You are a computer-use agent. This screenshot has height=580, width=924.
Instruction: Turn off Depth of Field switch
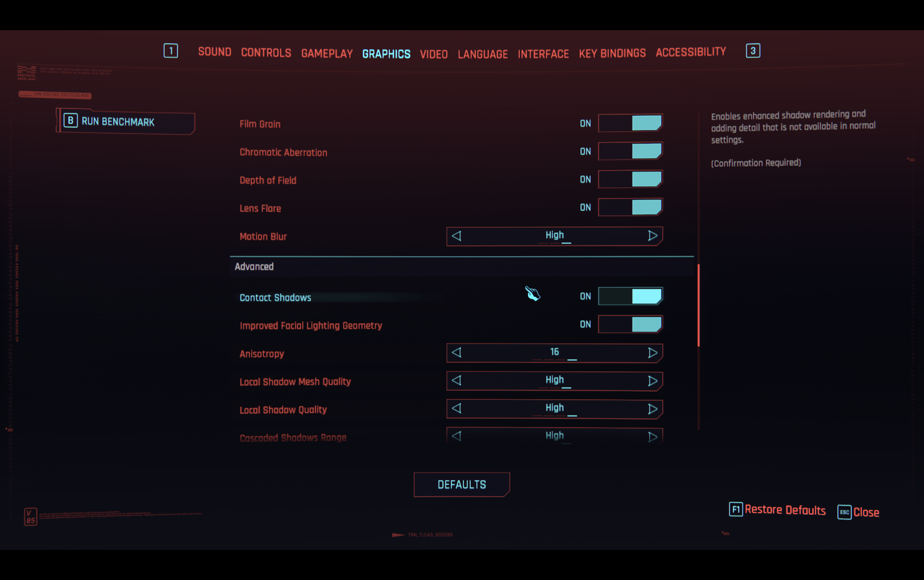630,179
